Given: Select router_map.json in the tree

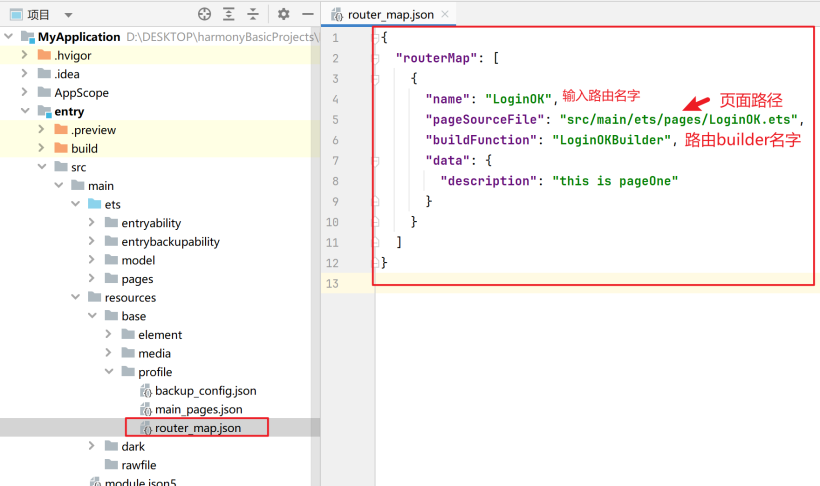Looking at the screenshot, I should (198, 428).
